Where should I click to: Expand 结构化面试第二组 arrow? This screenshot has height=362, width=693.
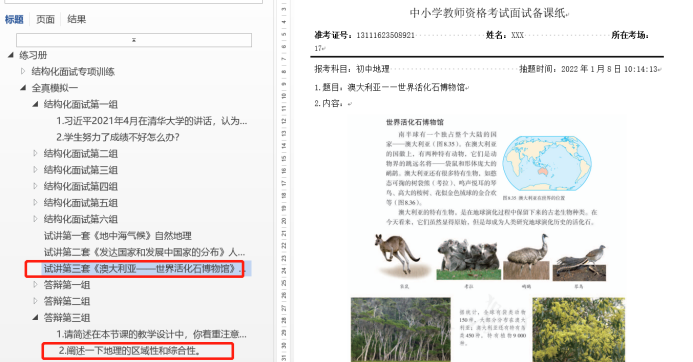35,153
